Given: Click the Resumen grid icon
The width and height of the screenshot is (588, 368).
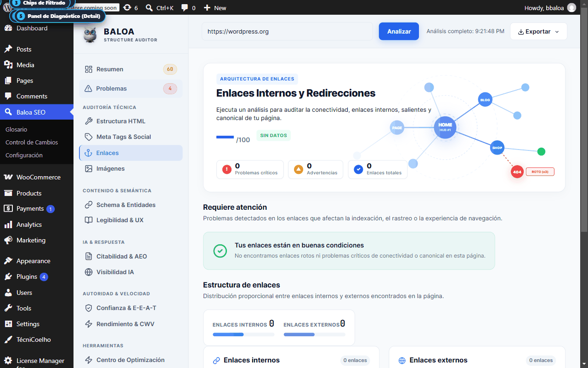Looking at the screenshot, I should [x=89, y=69].
